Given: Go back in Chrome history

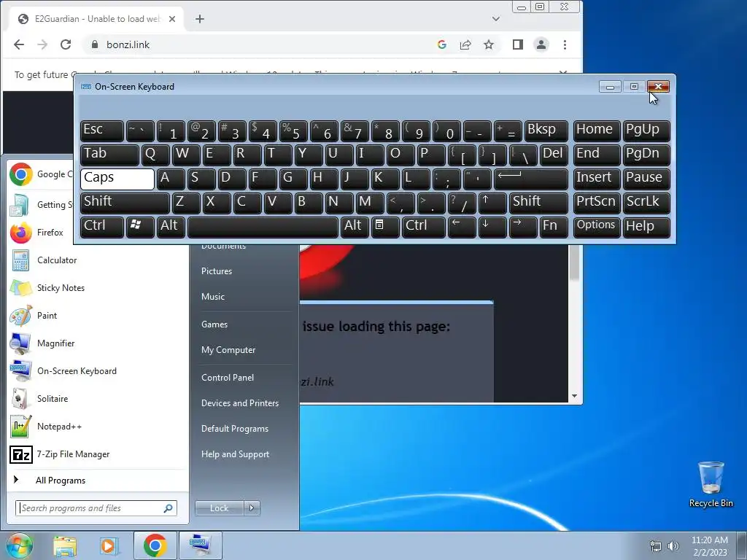Looking at the screenshot, I should click(19, 44).
